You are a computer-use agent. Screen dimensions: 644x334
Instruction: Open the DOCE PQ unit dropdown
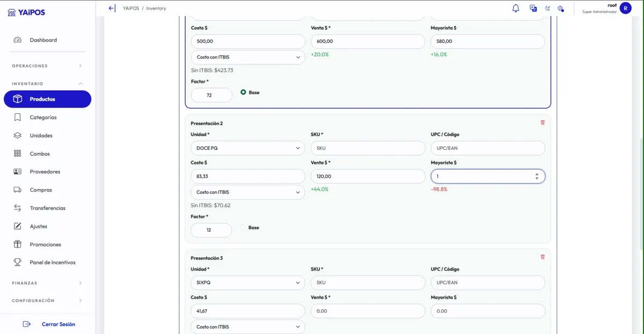247,148
